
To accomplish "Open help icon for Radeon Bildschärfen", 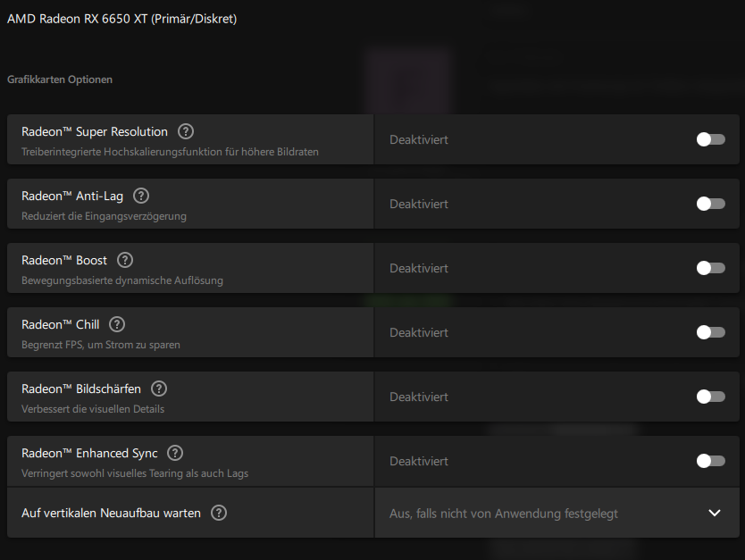I will 159,389.
